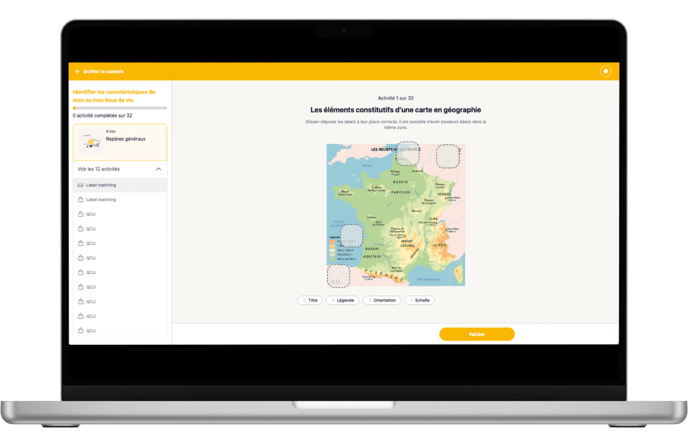The width and height of the screenshot is (688, 446).
Task: Select the locked Label matching activity
Action: coord(120,200)
